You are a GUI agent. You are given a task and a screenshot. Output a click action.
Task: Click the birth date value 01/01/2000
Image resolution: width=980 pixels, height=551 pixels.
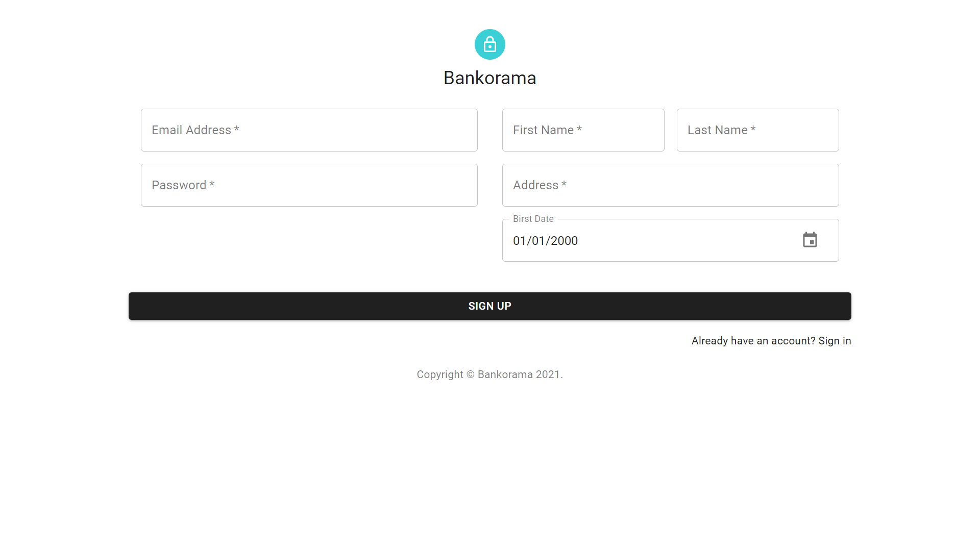(545, 241)
